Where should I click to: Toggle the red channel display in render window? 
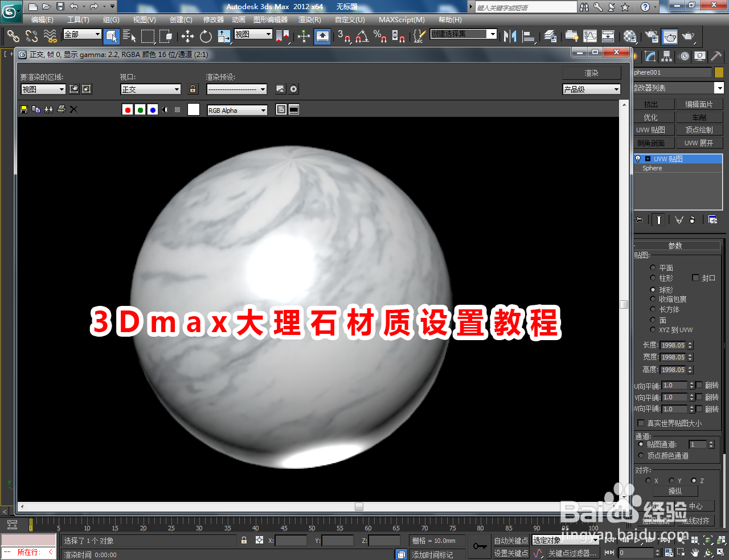pyautogui.click(x=128, y=109)
